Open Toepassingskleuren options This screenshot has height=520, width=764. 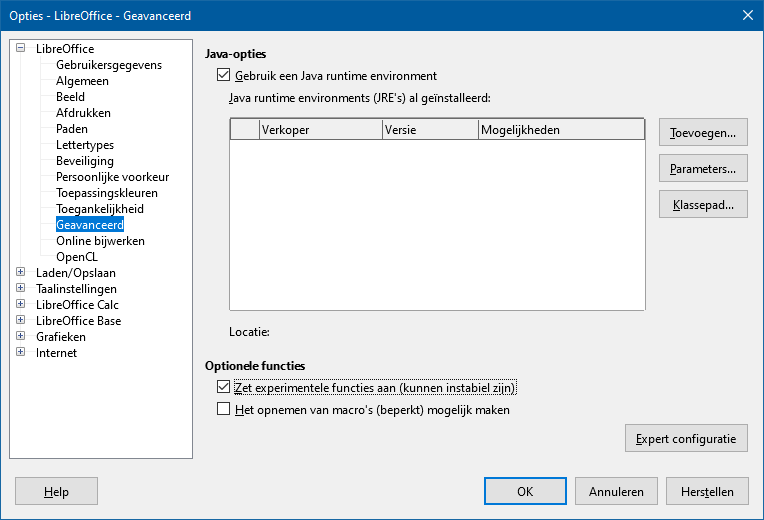pyautogui.click(x=107, y=193)
